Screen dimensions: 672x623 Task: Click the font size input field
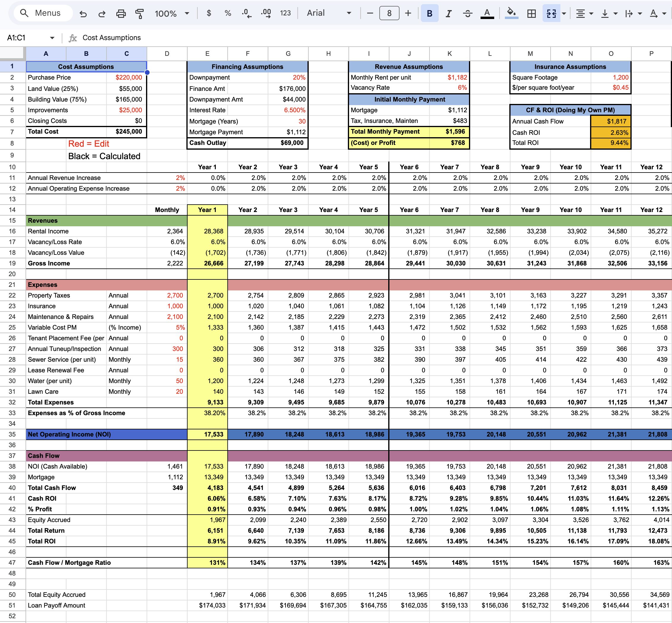click(389, 13)
